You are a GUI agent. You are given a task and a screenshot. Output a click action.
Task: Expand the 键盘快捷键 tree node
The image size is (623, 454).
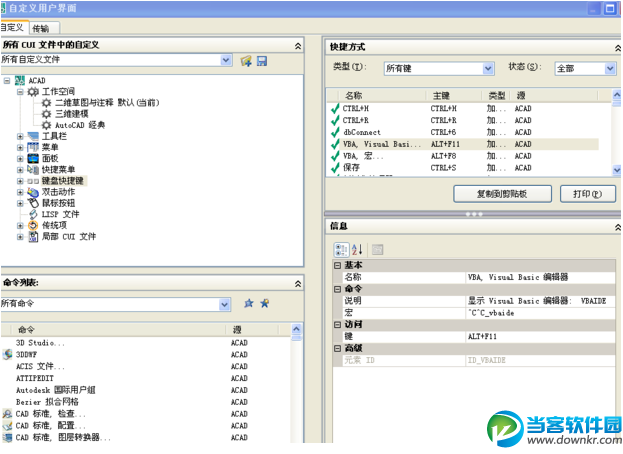(20, 181)
